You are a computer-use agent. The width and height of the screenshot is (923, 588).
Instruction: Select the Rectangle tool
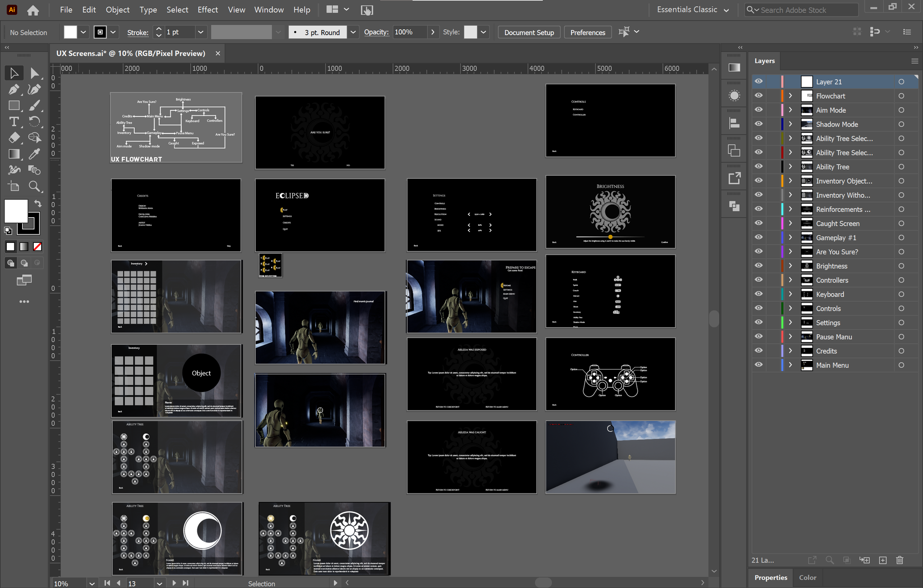pos(14,105)
